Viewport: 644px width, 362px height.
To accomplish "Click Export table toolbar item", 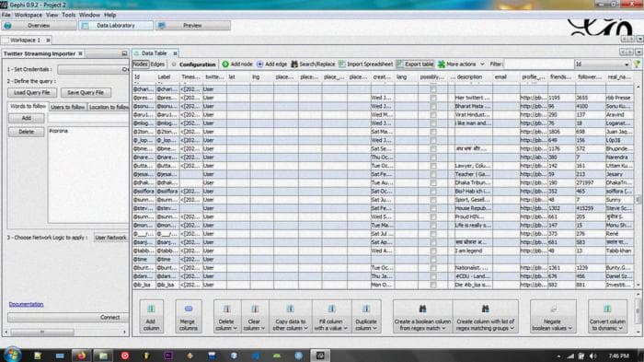I will click(415, 64).
